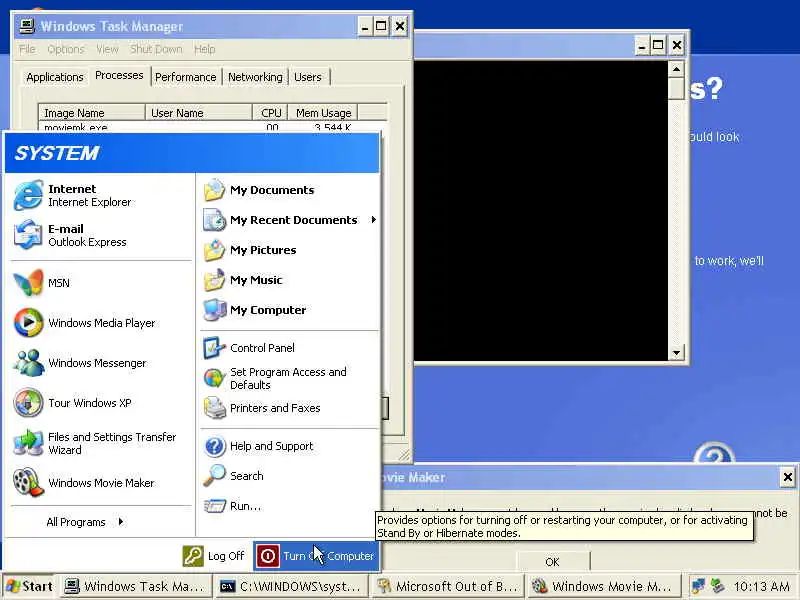The width and height of the screenshot is (800, 600).
Task: Open Help and Support
Action: (x=259, y=446)
